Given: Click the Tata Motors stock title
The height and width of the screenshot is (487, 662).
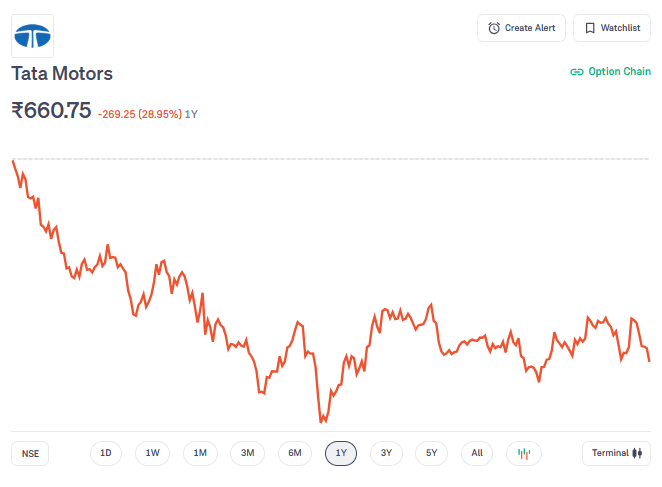Looking at the screenshot, I should 62,74.
